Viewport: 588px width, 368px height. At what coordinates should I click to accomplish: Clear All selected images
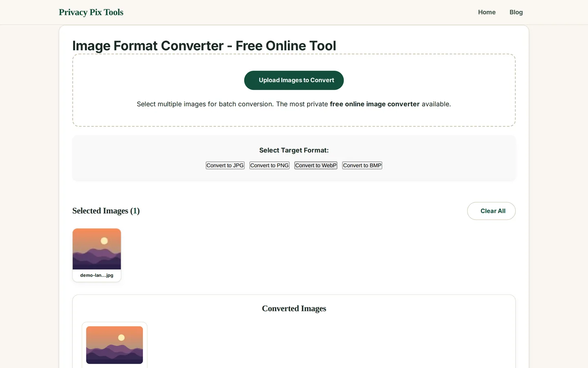(x=491, y=211)
